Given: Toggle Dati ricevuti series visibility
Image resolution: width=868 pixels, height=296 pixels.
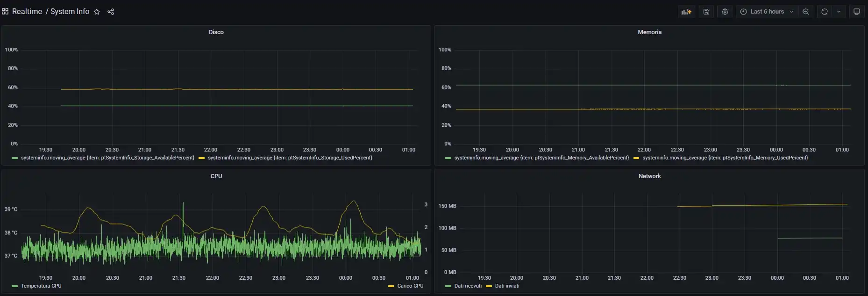Looking at the screenshot, I should coord(468,286).
